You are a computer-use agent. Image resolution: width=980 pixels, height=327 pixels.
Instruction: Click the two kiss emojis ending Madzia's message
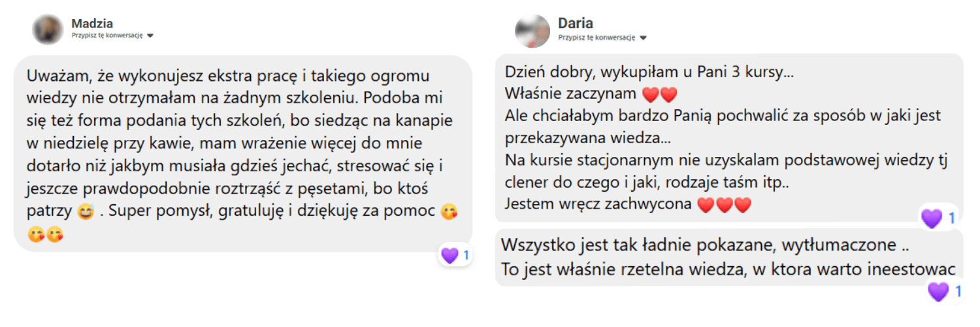click(x=46, y=233)
